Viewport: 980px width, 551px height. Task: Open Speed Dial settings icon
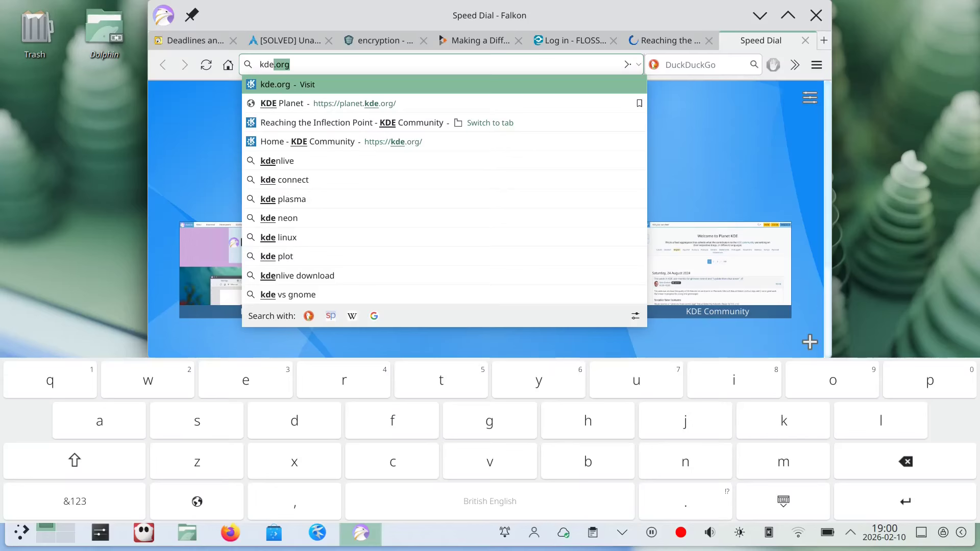coord(810,97)
